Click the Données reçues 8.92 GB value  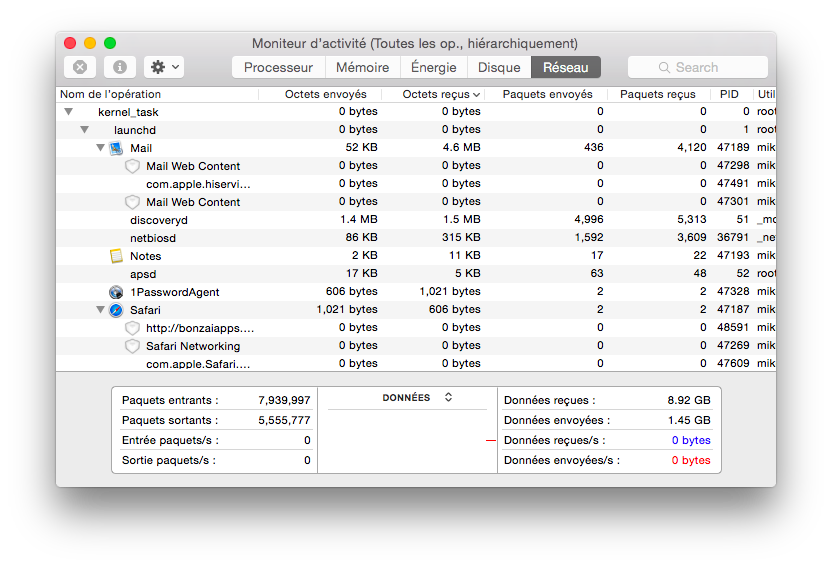click(689, 400)
